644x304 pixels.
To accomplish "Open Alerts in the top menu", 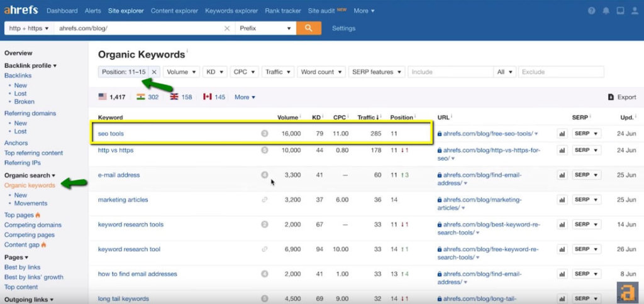I will [93, 11].
